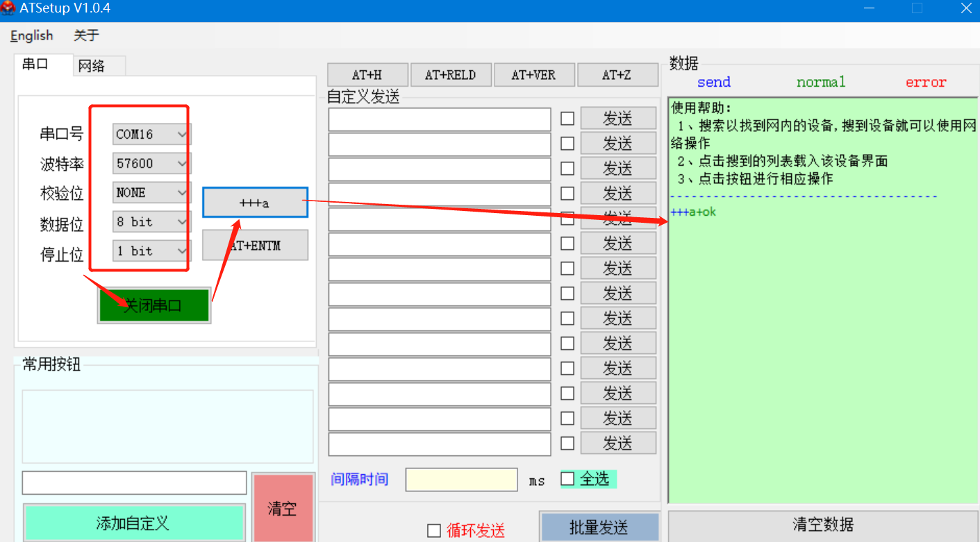Viewport: 980px width, 542px height.
Task: Click the 清空数据 button
Action: 822,525
